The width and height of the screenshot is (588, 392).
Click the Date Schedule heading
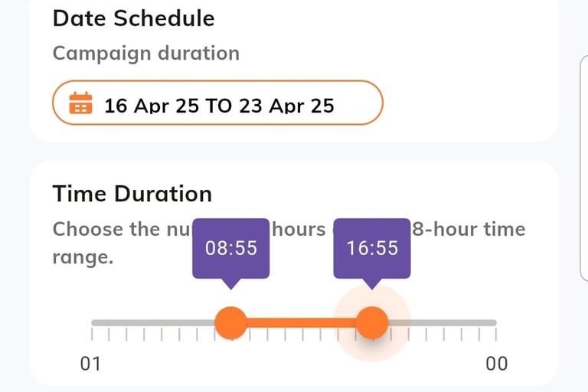133,18
